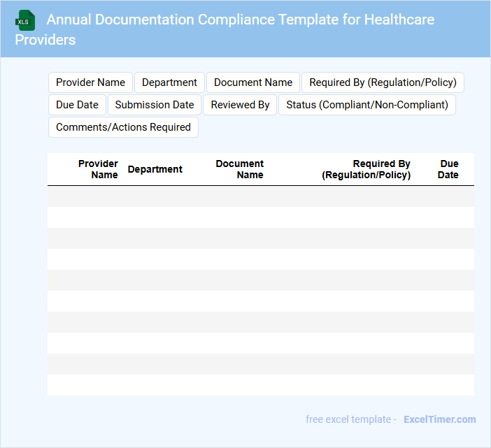Select the Department tag

coord(169,82)
